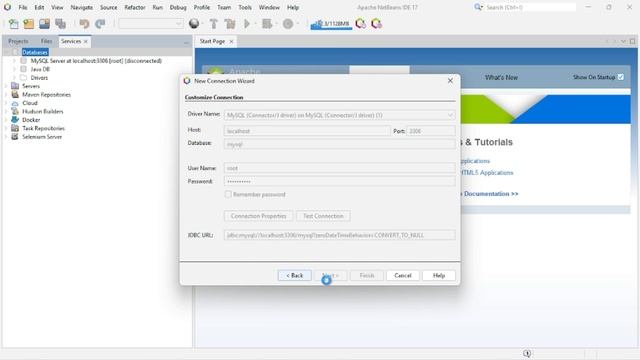Screen dimensions: 640x360
Task: Click the Help button in wizard
Action: click(439, 276)
